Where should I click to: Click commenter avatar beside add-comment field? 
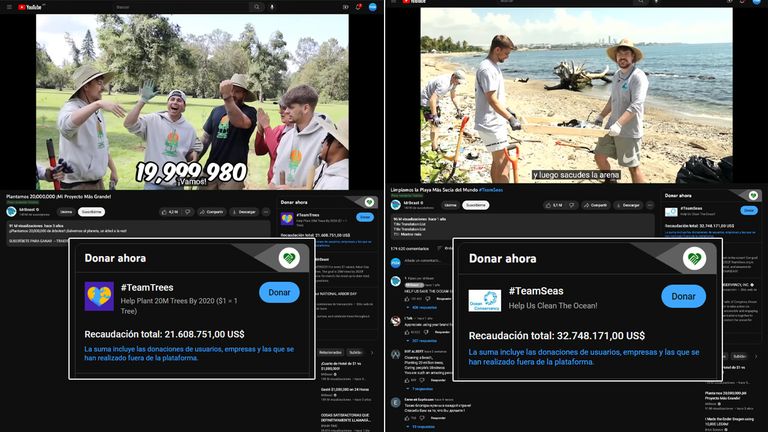396,263
